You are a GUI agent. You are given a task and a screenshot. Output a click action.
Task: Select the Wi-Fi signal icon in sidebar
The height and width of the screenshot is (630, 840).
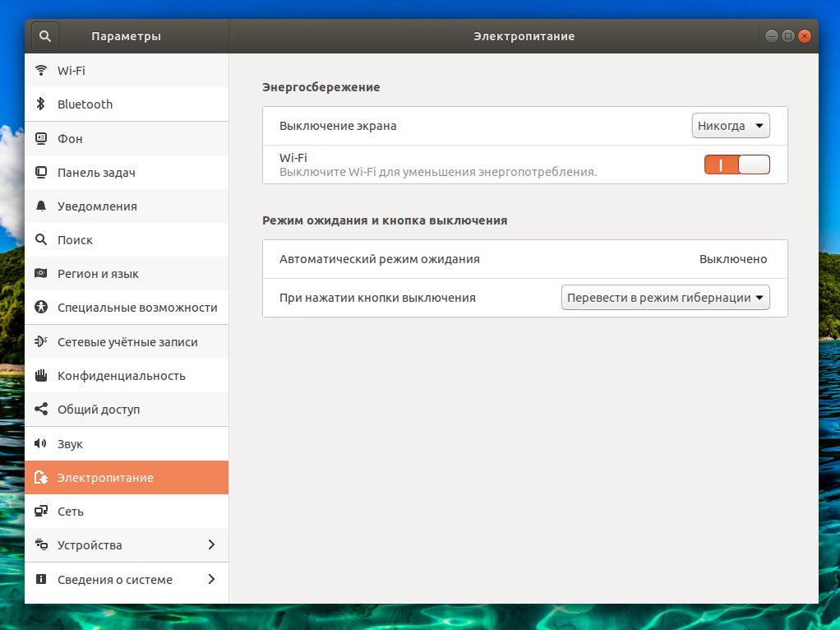pos(41,70)
